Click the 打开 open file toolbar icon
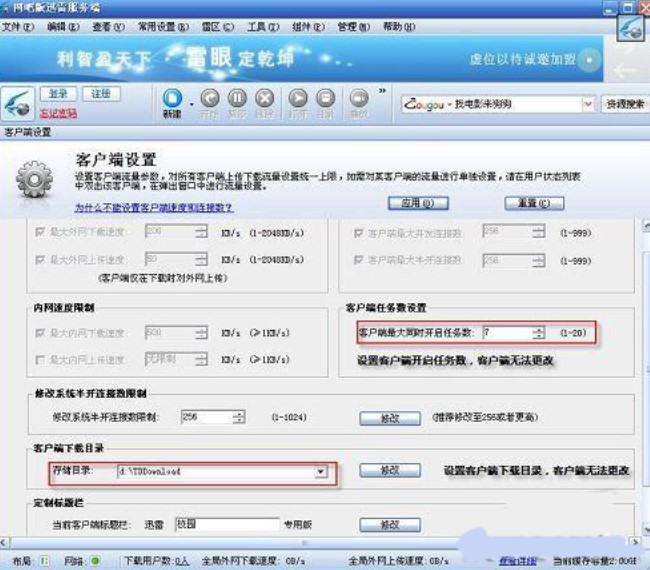650x570 pixels. (x=298, y=99)
